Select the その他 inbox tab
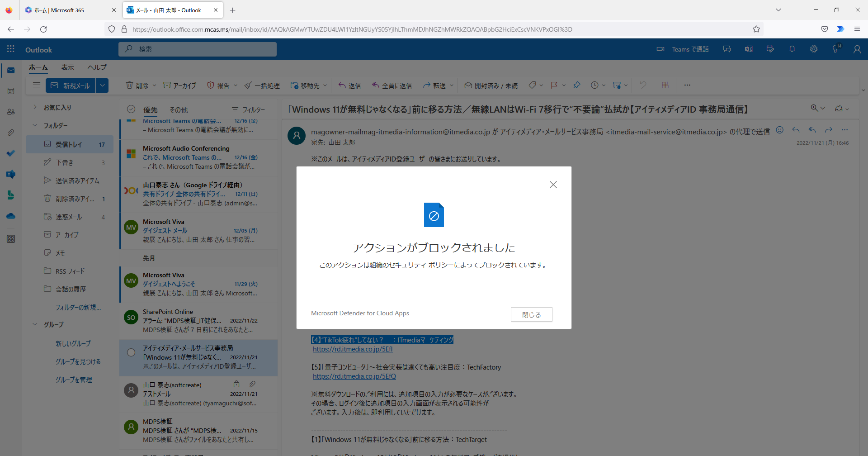The height and width of the screenshot is (456, 868). 179,109
